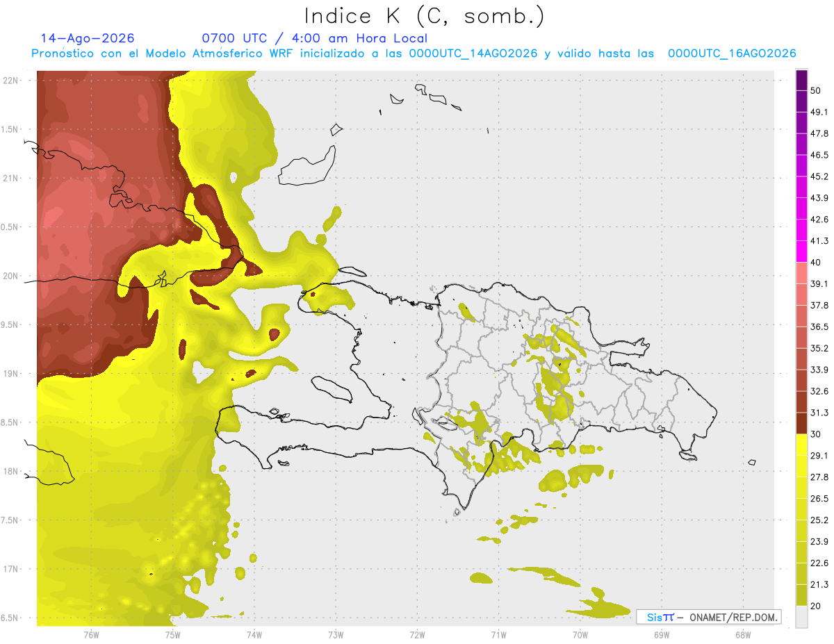Screen dimensions: 834x644
Task: Click the '22N' latitude label
Action: (11, 81)
